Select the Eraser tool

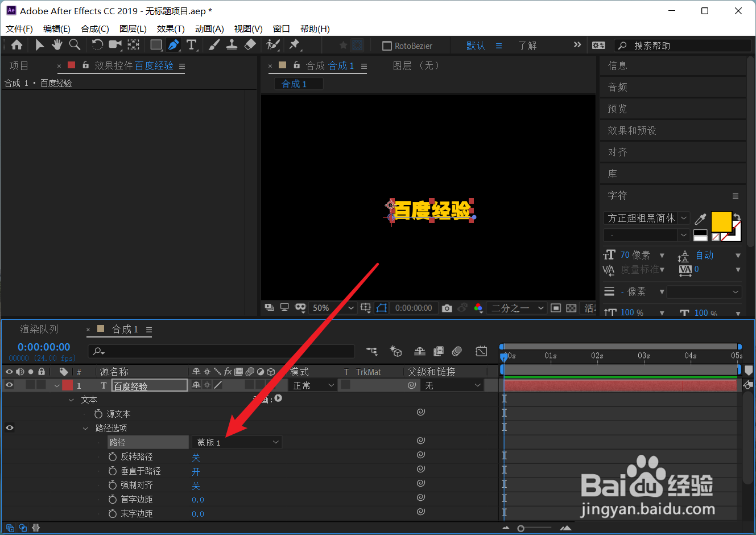(250, 45)
